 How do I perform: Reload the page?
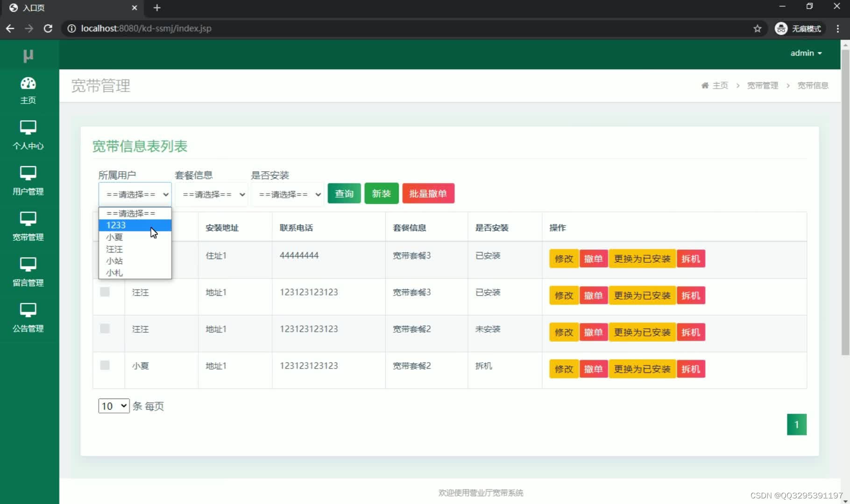48,28
